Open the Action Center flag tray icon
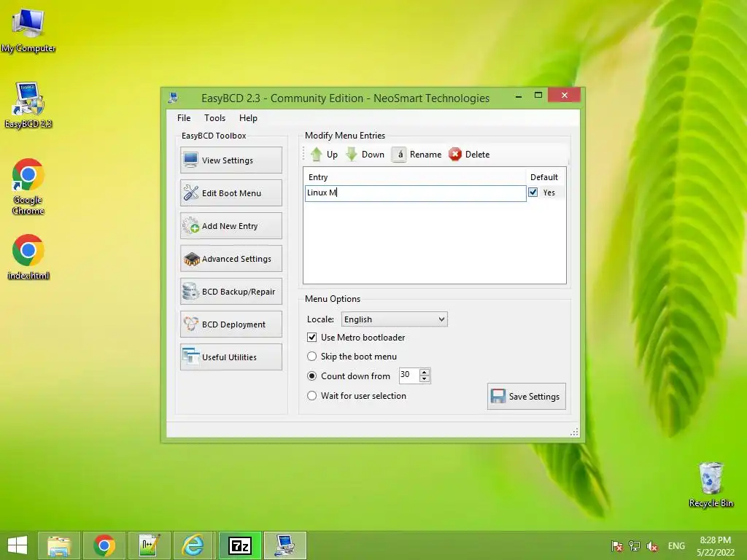This screenshot has height=560, width=747. coord(617,545)
